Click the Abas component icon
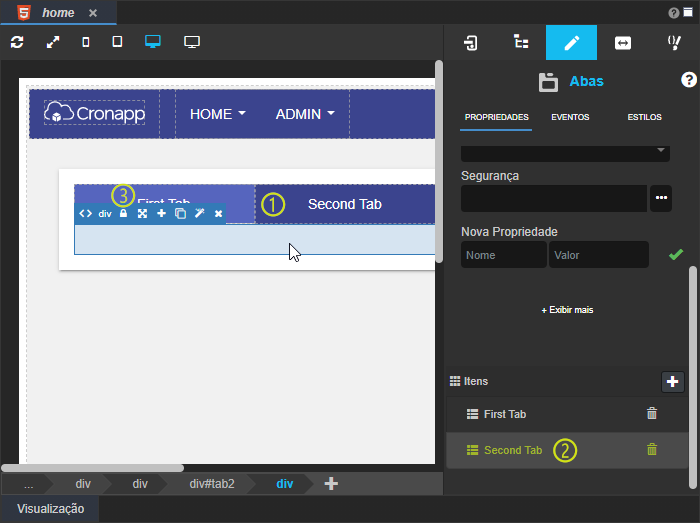This screenshot has height=523, width=700. point(548,83)
